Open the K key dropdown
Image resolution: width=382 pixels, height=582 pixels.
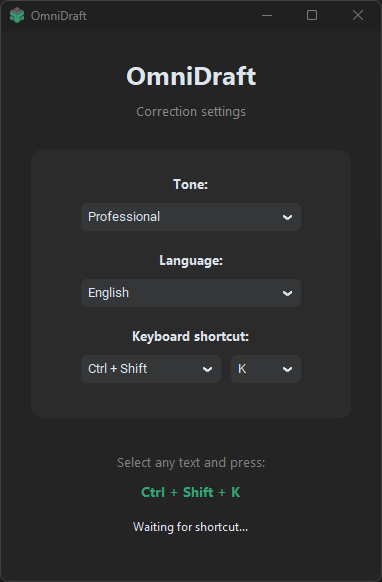(266, 369)
